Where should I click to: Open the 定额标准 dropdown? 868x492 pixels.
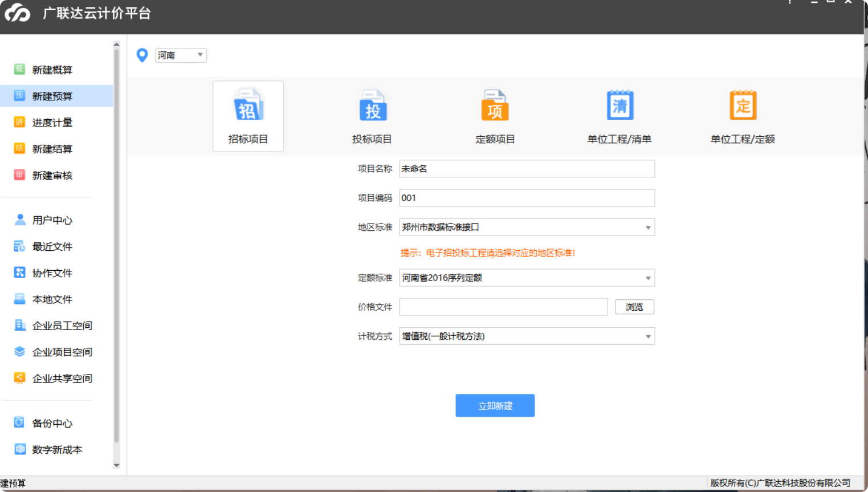[527, 278]
